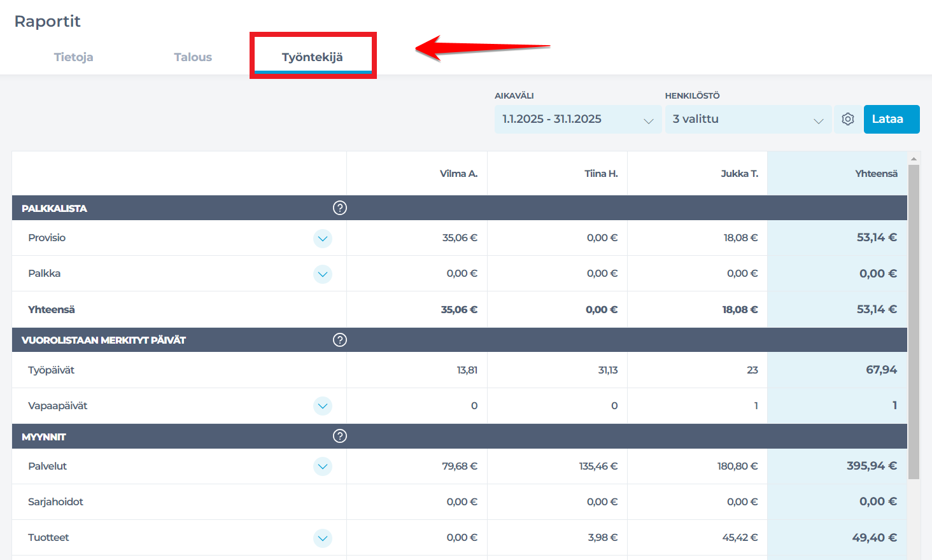Image resolution: width=932 pixels, height=560 pixels.
Task: Click the Sarjahoidot row label
Action: click(55, 502)
